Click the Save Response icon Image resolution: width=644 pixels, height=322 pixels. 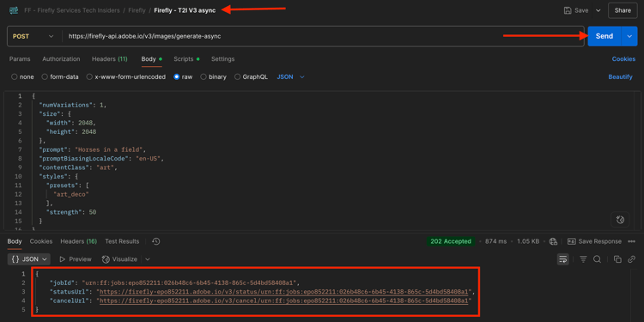(x=571, y=241)
